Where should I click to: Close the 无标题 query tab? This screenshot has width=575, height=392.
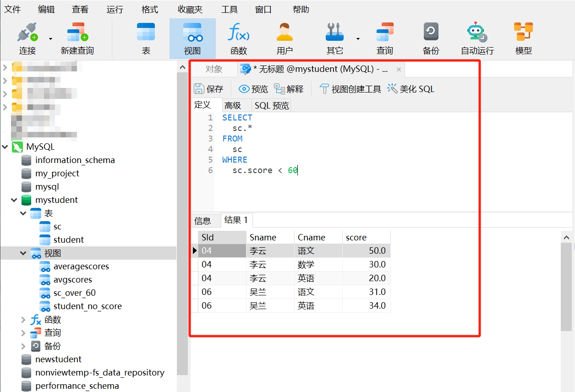(x=399, y=70)
